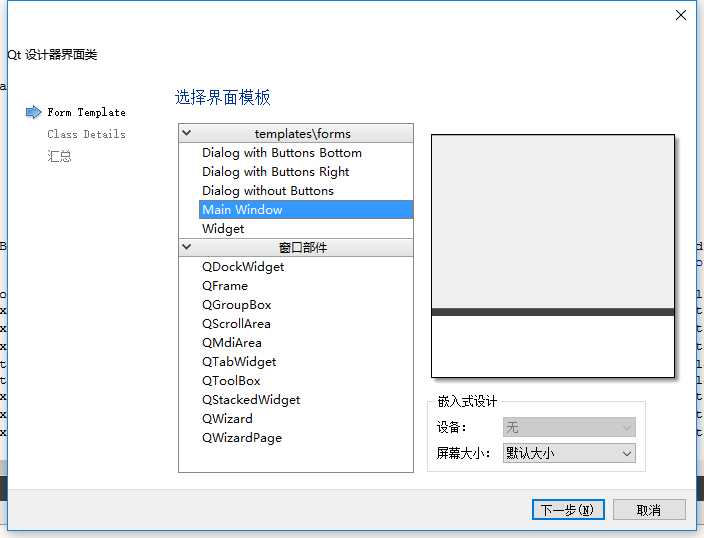
Task: Choose the QWizard entry
Action: 227,419
